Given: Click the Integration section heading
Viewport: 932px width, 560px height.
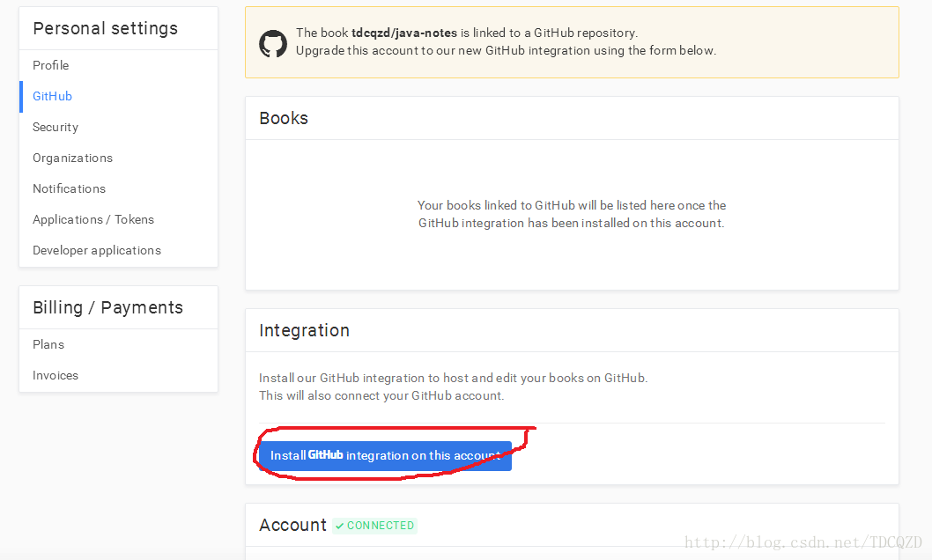Looking at the screenshot, I should 304,330.
